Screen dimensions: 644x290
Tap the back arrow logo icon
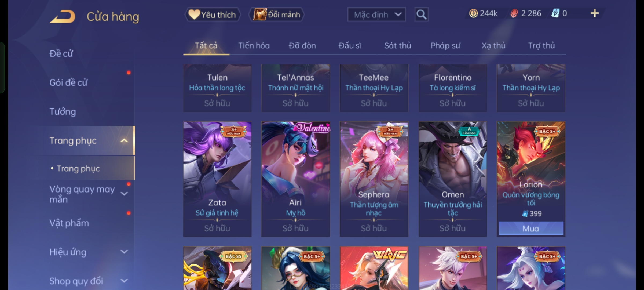click(x=62, y=17)
